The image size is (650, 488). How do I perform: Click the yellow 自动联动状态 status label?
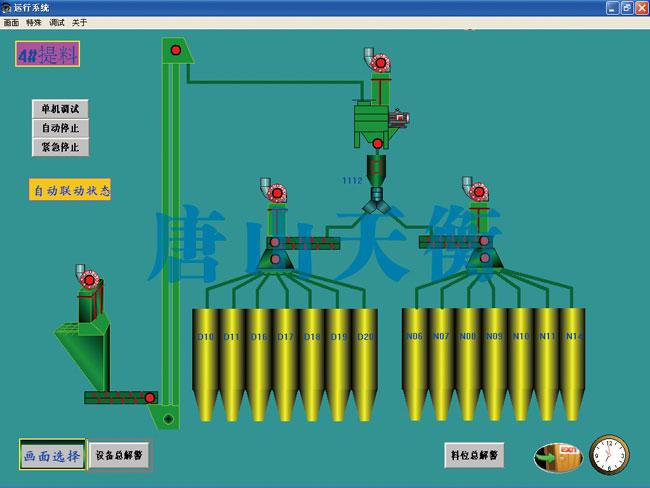70,189
